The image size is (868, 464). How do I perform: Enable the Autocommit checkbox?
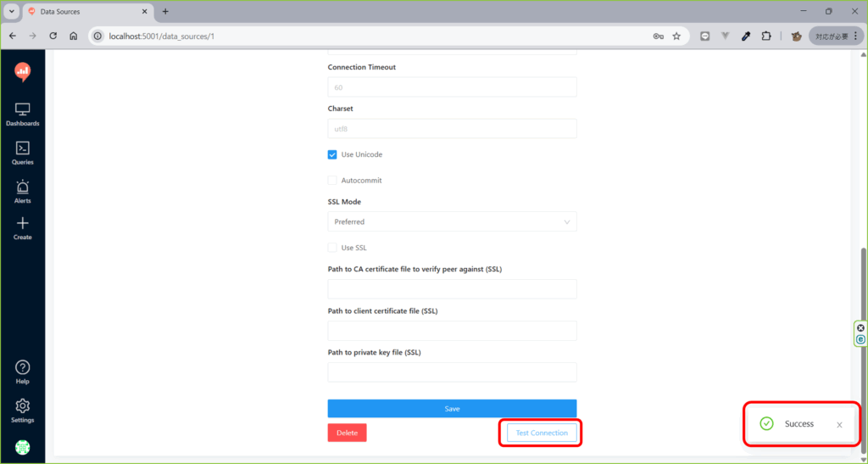click(332, 181)
